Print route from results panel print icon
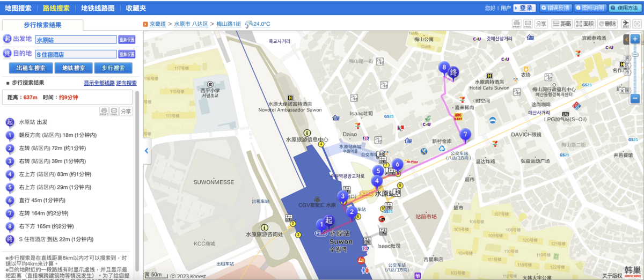The width and height of the screenshot is (644, 280). pyautogui.click(x=104, y=111)
